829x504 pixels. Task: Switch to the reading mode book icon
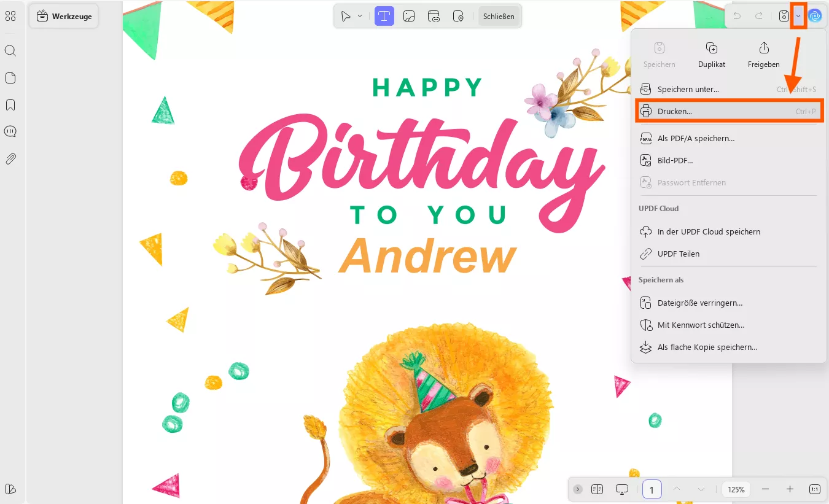pyautogui.click(x=597, y=489)
